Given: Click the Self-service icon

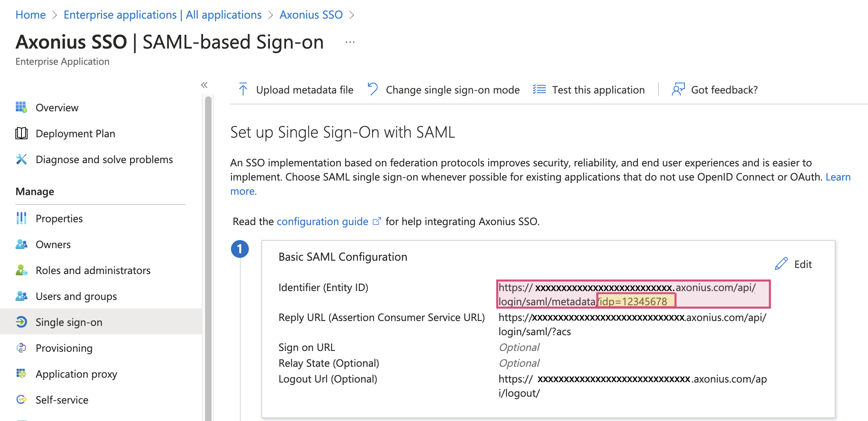Looking at the screenshot, I should coord(21,400).
